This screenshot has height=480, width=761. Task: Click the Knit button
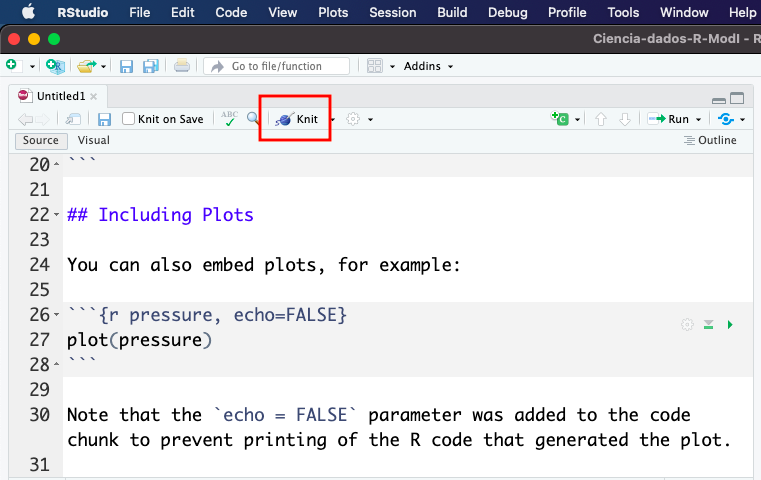[x=297, y=119]
